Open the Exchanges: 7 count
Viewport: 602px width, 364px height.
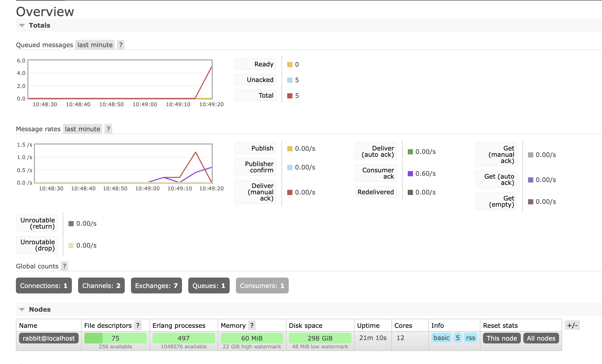point(156,286)
